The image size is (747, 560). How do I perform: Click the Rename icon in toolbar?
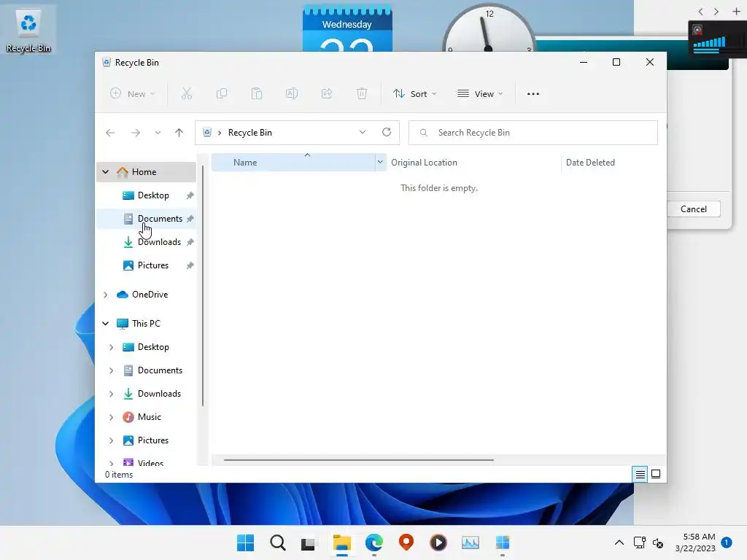[292, 94]
